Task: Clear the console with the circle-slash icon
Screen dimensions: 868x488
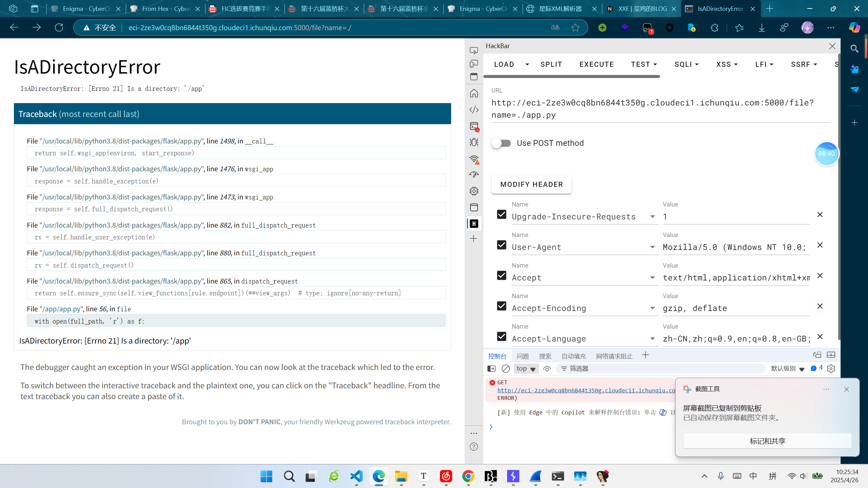Action: pos(505,369)
